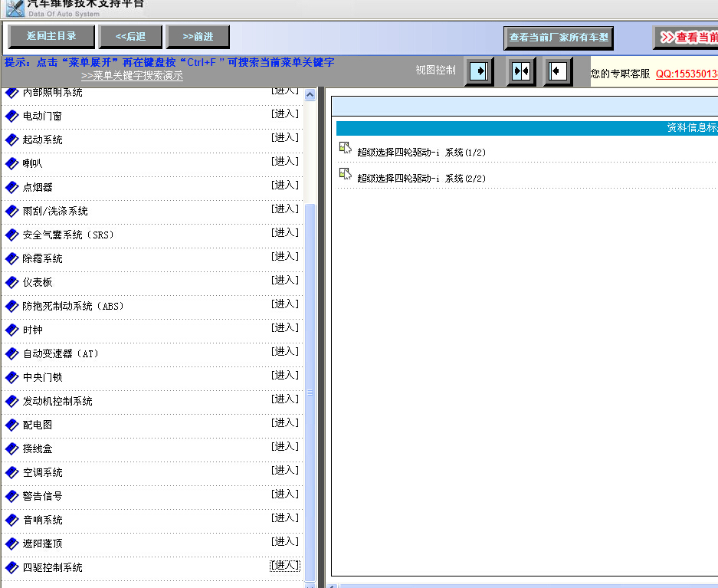Image resolution: width=718 pixels, height=588 pixels.
Task: Click the 资料信息标 header bar
Action: 527,128
